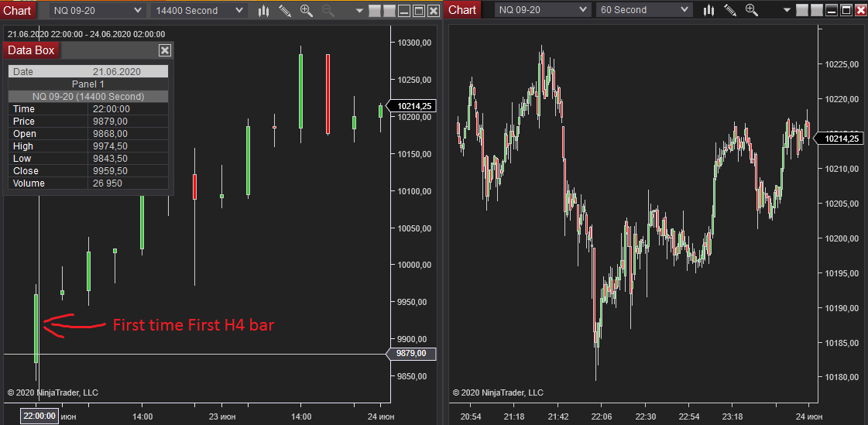
Task: Click the Open 9868,00 value
Action: pyautogui.click(x=110, y=134)
